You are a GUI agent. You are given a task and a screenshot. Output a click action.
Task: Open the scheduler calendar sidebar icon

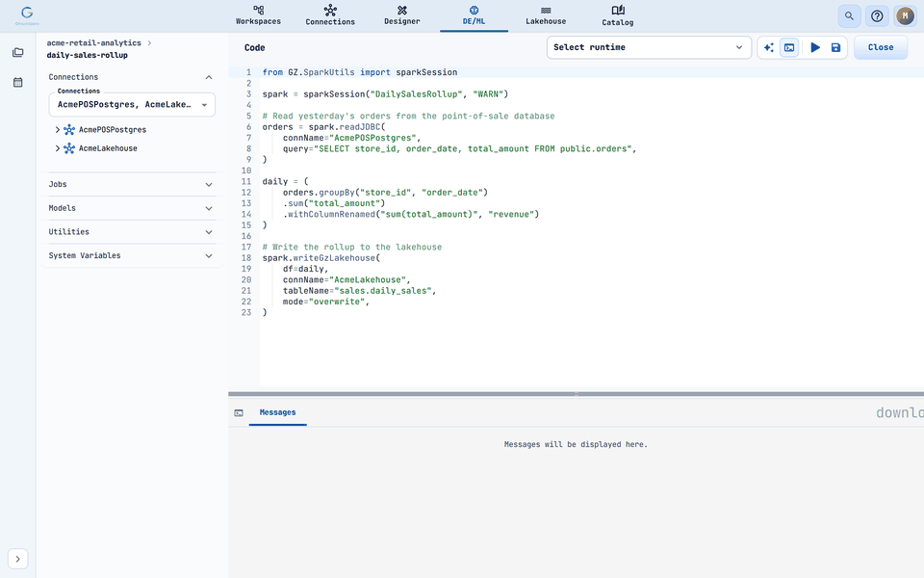tap(17, 82)
